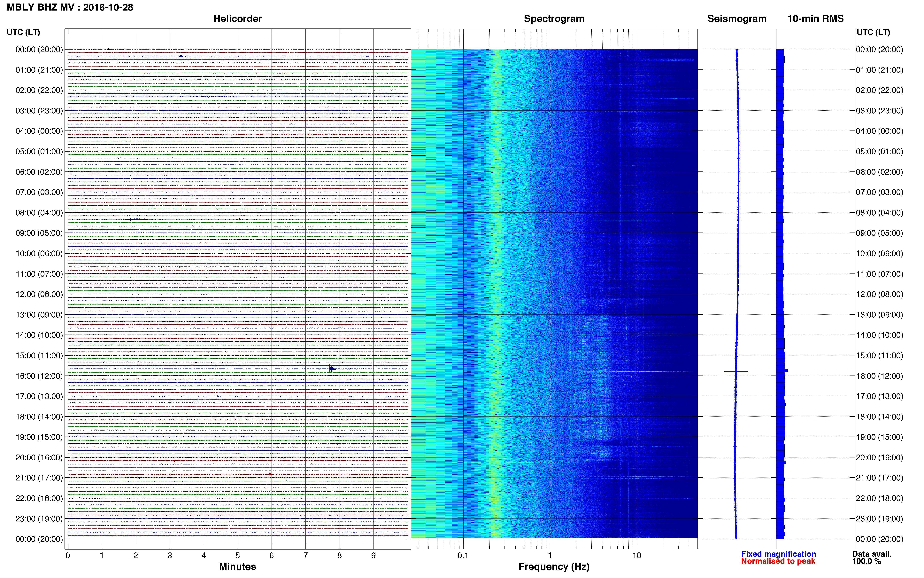Click 'UTC (LT)' label beside the Helicorder
924x578 pixels.
point(23,32)
